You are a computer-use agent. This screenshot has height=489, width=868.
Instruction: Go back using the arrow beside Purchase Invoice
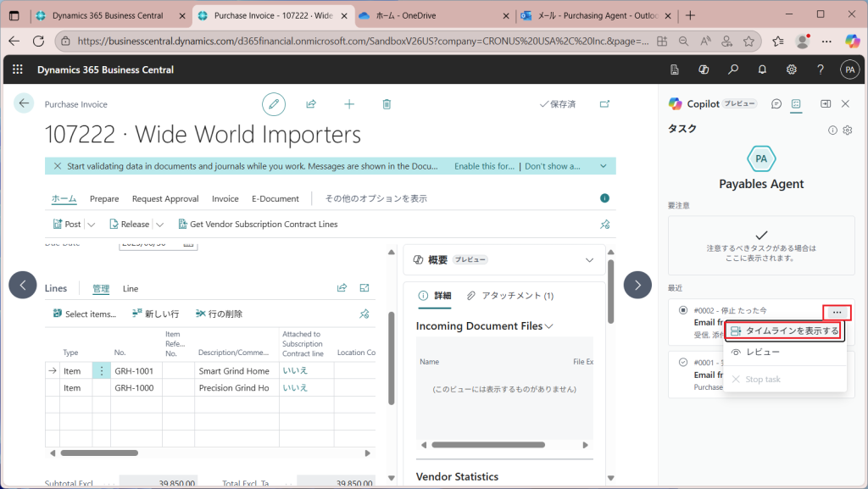click(x=24, y=103)
